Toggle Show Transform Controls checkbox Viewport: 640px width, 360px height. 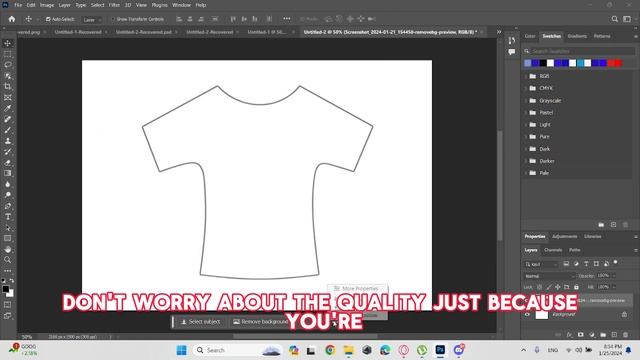click(x=113, y=19)
